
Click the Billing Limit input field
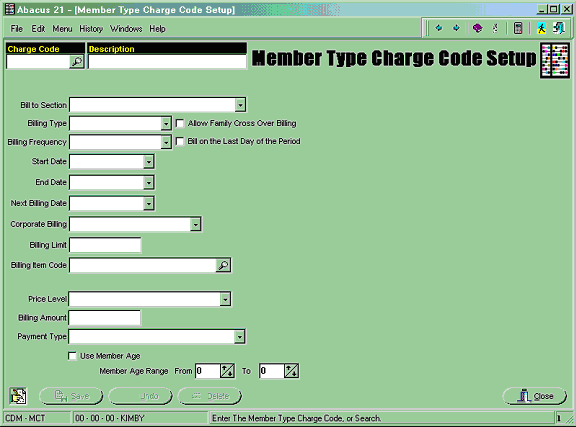tap(105, 245)
